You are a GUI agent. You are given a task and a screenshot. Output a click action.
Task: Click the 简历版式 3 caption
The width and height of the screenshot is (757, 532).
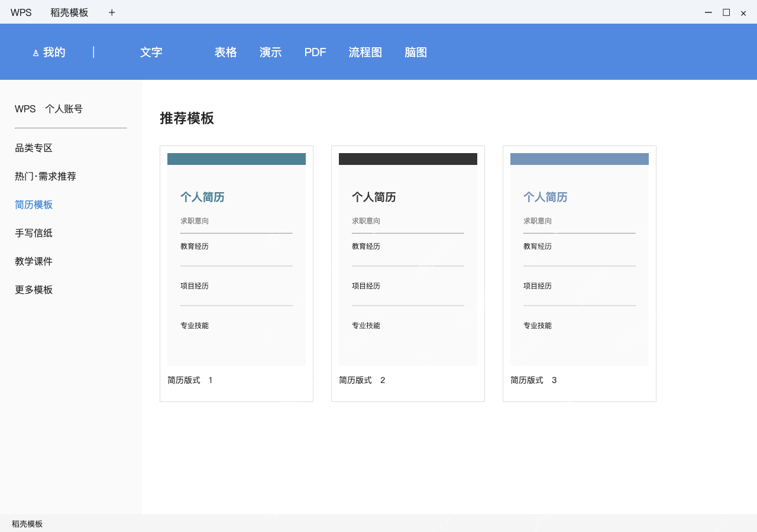coord(533,380)
